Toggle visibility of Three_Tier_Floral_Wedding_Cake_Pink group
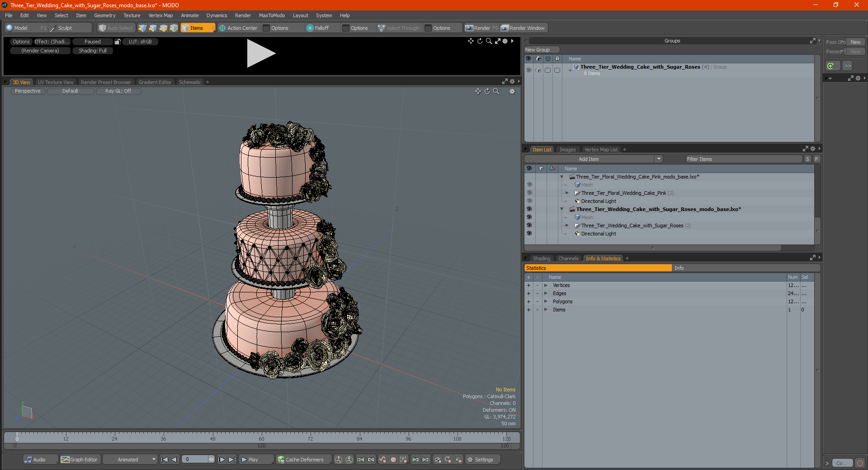The height and width of the screenshot is (470, 868). [529, 193]
